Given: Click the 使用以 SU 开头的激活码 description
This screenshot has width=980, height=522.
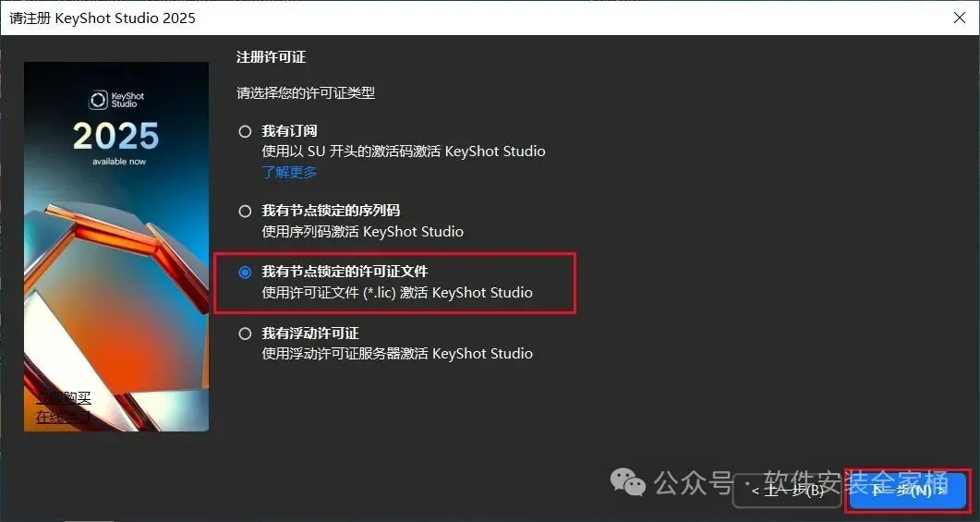Looking at the screenshot, I should (403, 152).
